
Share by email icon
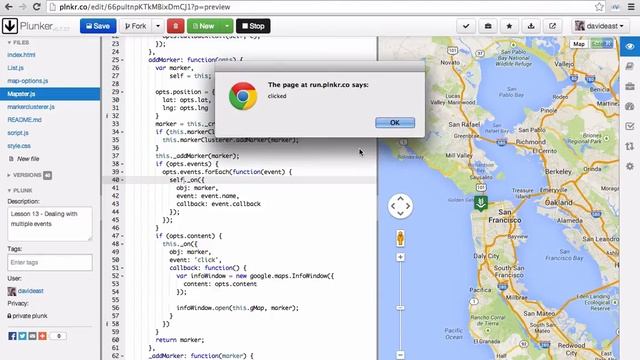pos(32,336)
